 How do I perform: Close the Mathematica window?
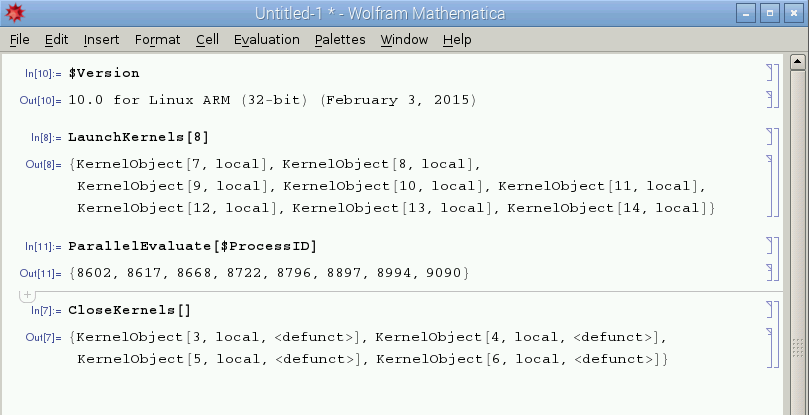pyautogui.click(x=794, y=13)
